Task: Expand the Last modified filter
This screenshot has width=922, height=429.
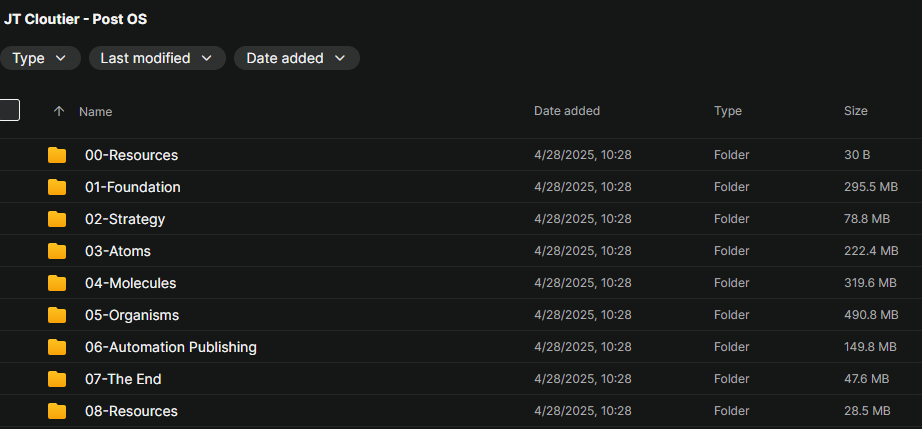Action: pos(157,58)
